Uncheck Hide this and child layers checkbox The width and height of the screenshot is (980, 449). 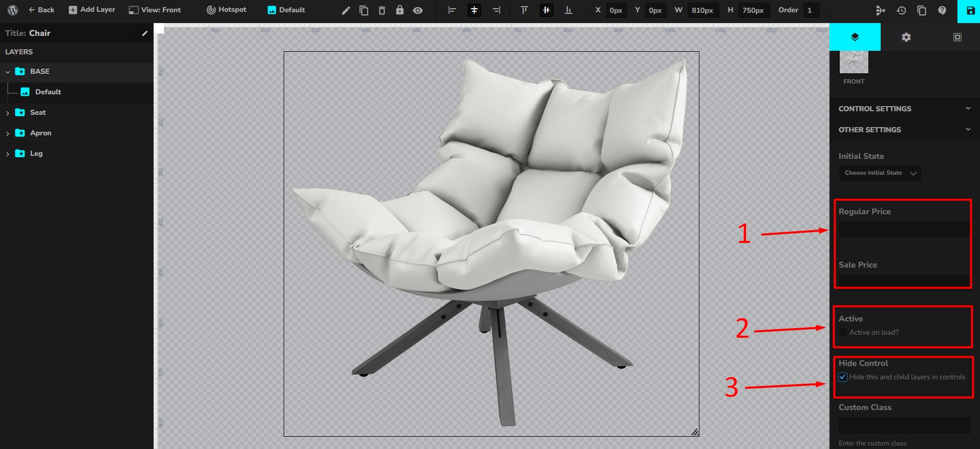[x=843, y=377]
